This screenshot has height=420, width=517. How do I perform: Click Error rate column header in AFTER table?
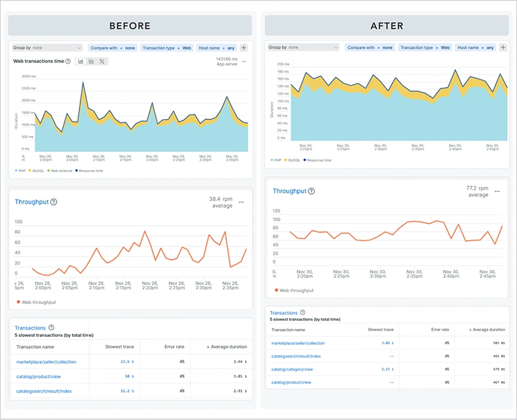(x=440, y=330)
